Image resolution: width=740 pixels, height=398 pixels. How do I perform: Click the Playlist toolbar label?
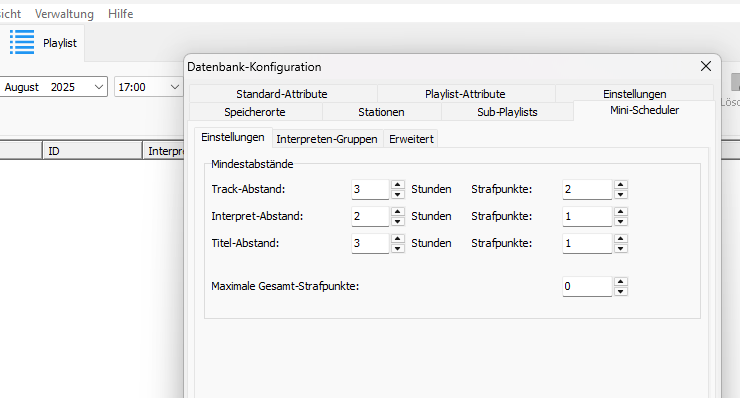point(60,43)
